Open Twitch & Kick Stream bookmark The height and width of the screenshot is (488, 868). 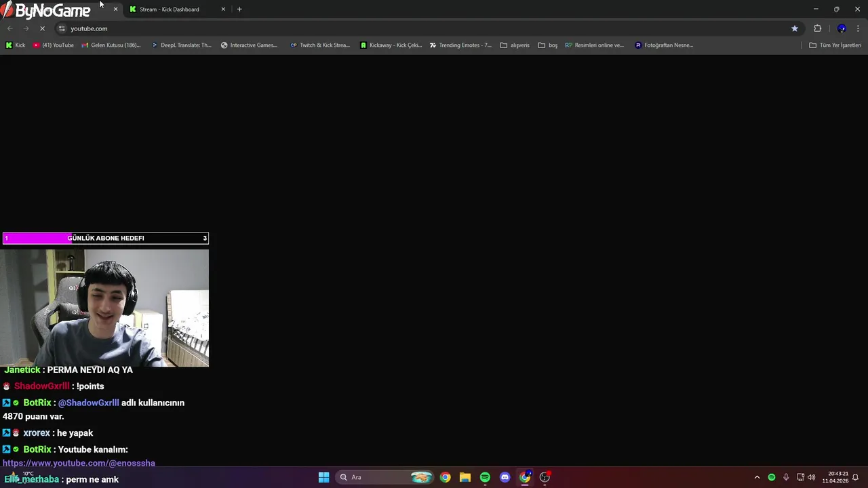[319, 45]
